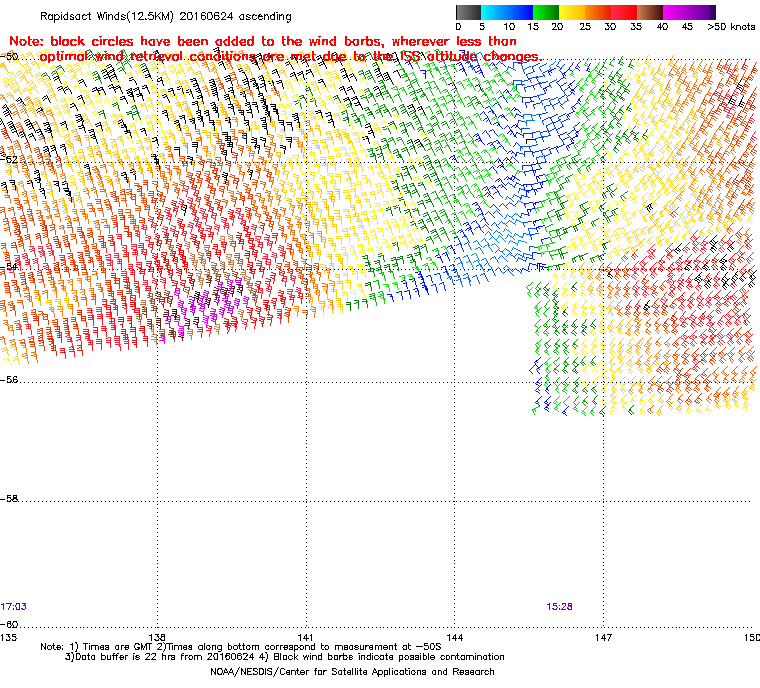760x688 pixels.
Task: Click the cyan-blue 5-15 knots legend segment
Action: (507, 12)
